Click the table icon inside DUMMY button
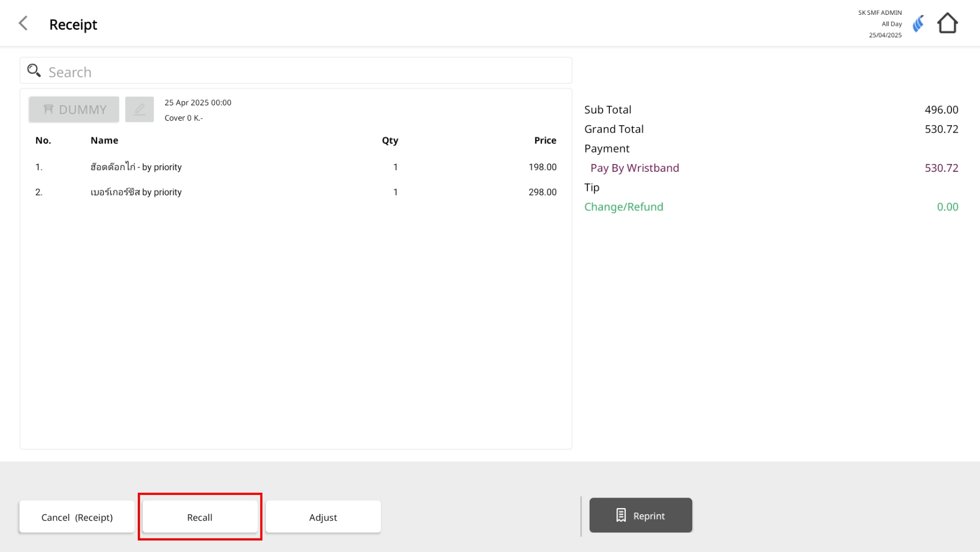 click(48, 110)
